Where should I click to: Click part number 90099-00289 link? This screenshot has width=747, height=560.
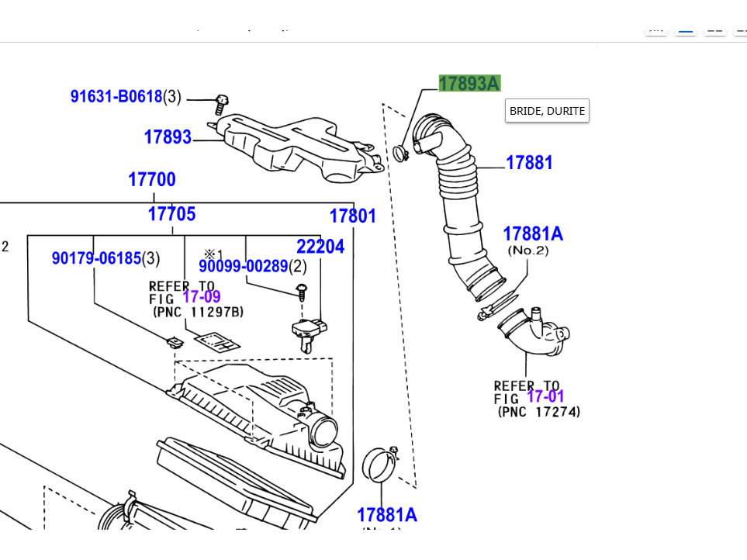(243, 266)
